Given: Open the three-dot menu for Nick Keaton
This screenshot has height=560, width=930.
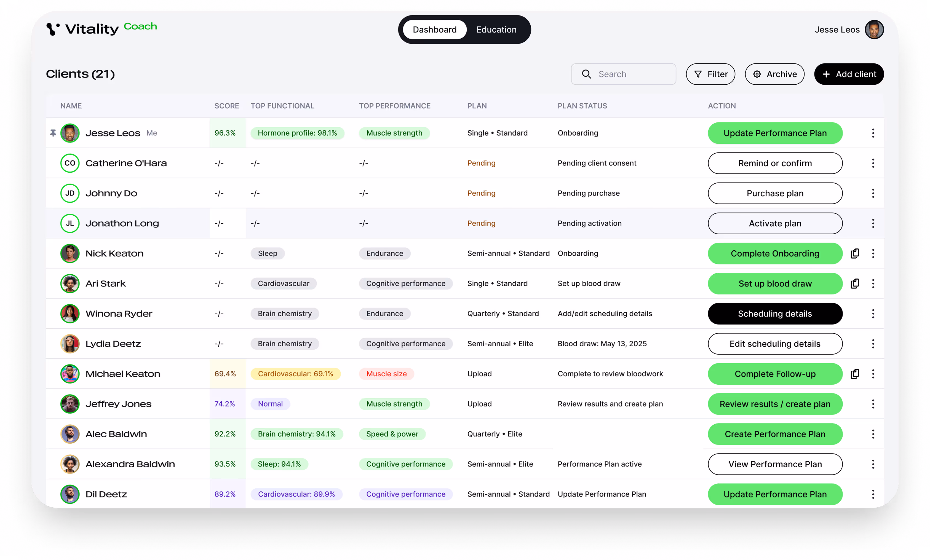Looking at the screenshot, I should (x=873, y=253).
